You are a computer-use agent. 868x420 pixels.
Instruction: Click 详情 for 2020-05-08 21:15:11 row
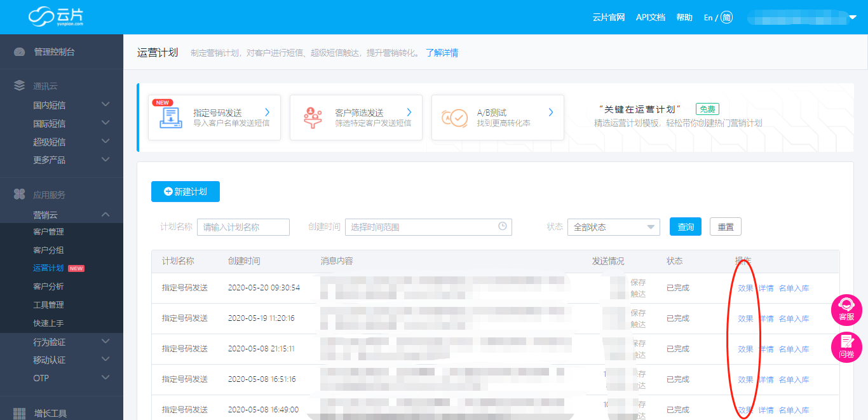766,349
